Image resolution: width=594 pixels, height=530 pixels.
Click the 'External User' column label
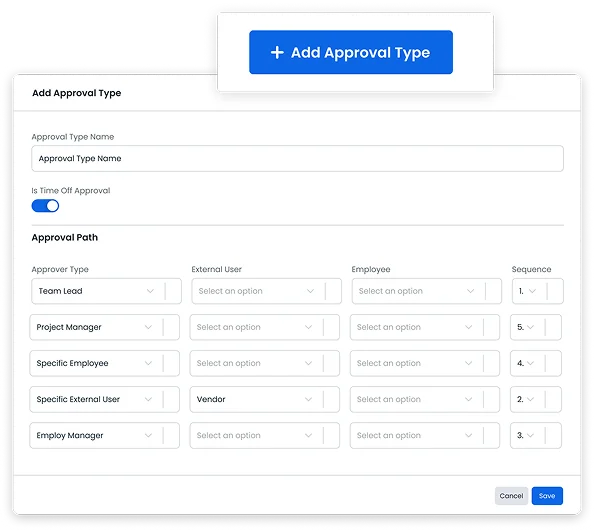(216, 269)
